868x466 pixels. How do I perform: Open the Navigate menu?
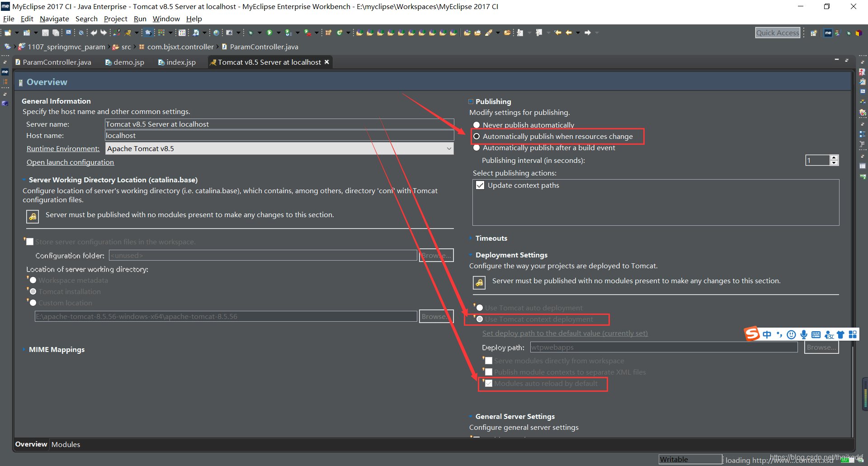(54, 19)
